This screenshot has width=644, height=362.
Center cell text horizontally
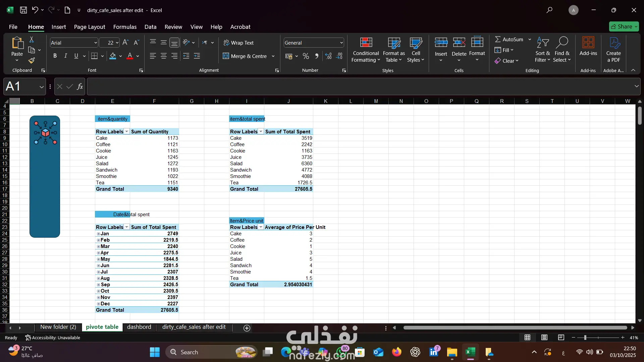[x=163, y=56]
